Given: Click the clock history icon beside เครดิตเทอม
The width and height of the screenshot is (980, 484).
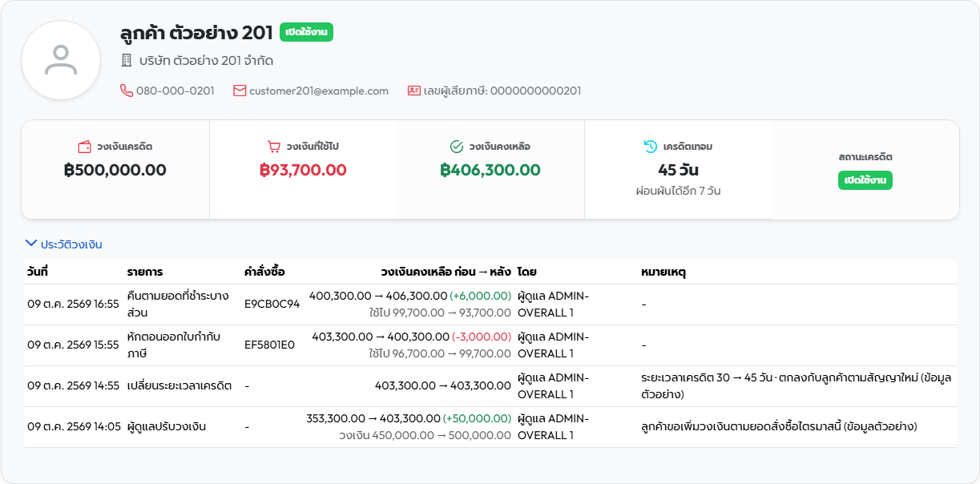Looking at the screenshot, I should tap(651, 147).
